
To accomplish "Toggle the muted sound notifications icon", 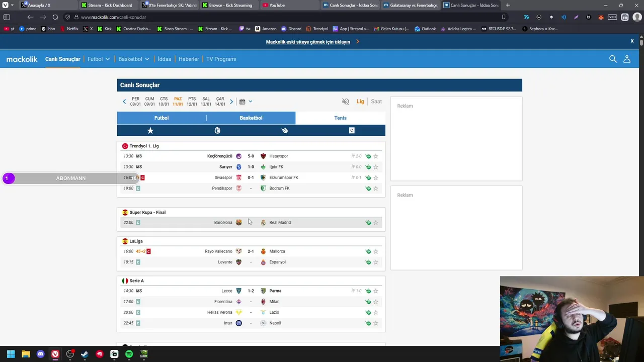I will point(346,102).
